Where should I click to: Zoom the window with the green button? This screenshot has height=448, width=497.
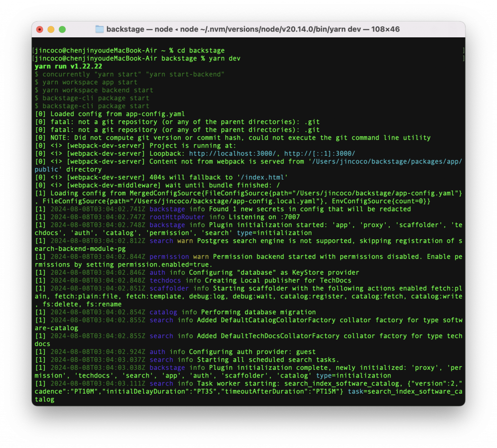pos(63,30)
